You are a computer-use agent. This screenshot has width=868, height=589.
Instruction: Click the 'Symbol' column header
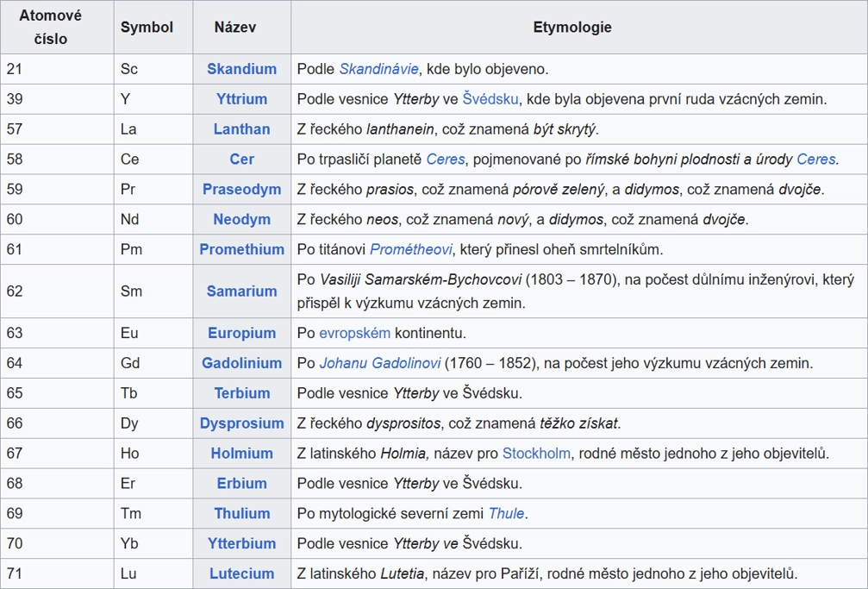click(153, 27)
